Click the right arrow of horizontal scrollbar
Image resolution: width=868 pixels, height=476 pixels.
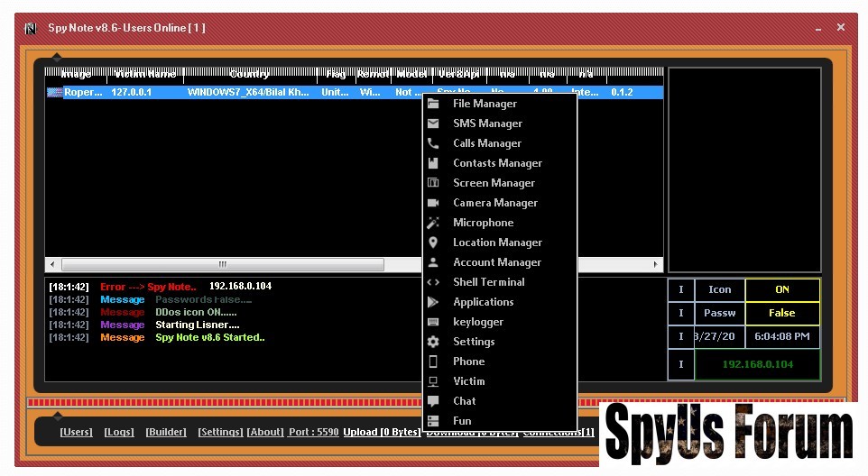tap(656, 265)
